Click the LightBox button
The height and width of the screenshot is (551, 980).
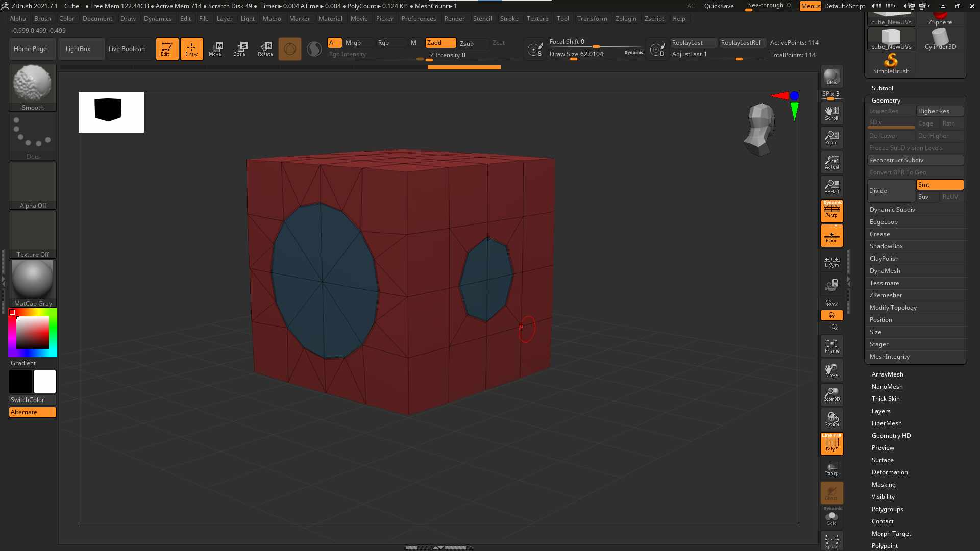click(78, 49)
